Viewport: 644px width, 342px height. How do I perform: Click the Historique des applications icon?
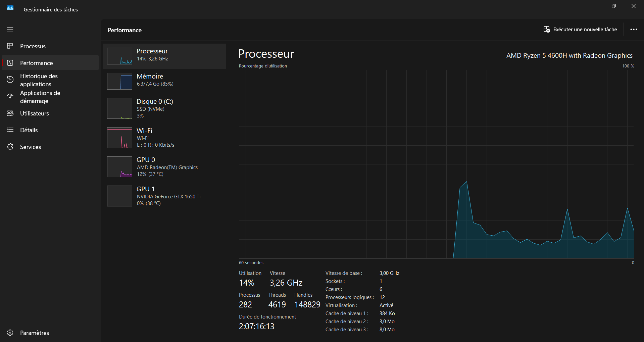point(10,80)
